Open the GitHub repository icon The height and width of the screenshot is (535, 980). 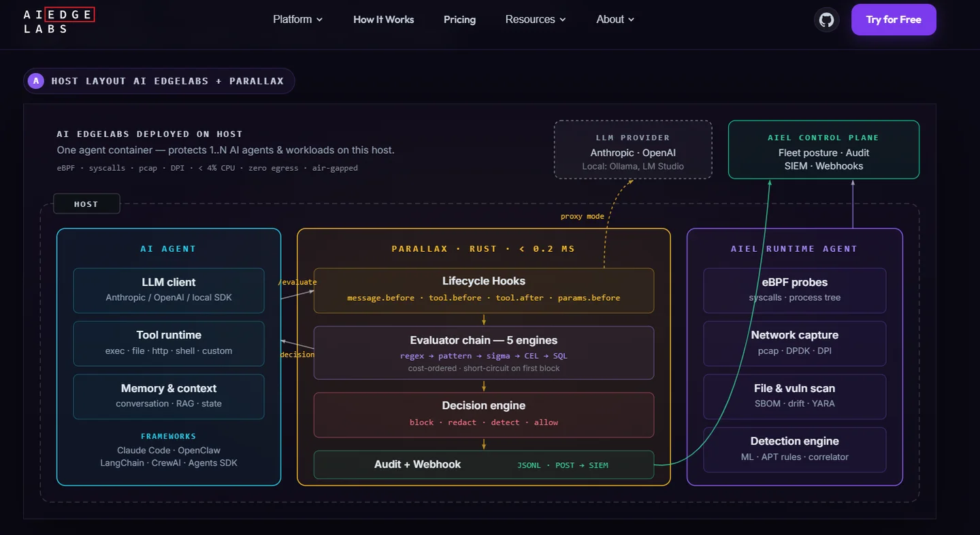pos(826,20)
